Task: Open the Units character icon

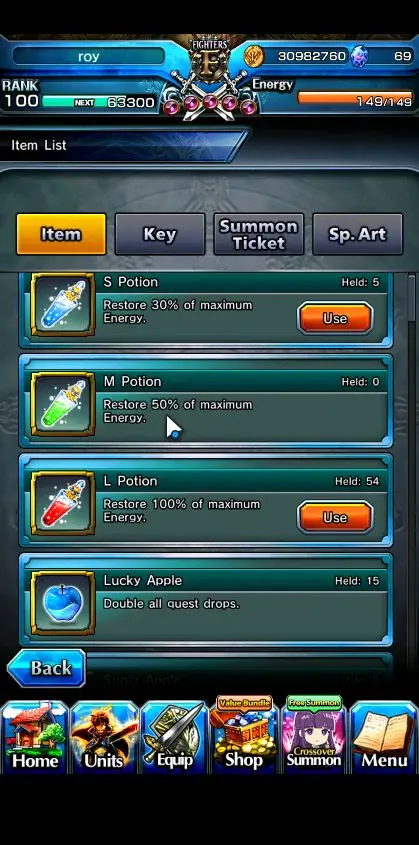Action: (104, 737)
